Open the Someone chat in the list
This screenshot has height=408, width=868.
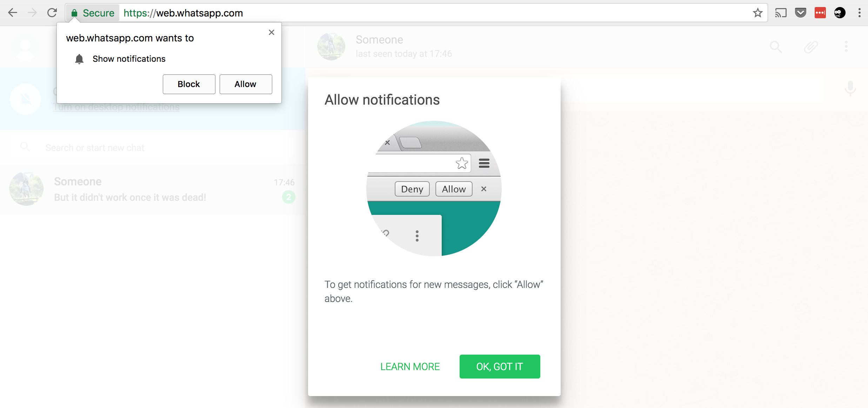point(153,190)
